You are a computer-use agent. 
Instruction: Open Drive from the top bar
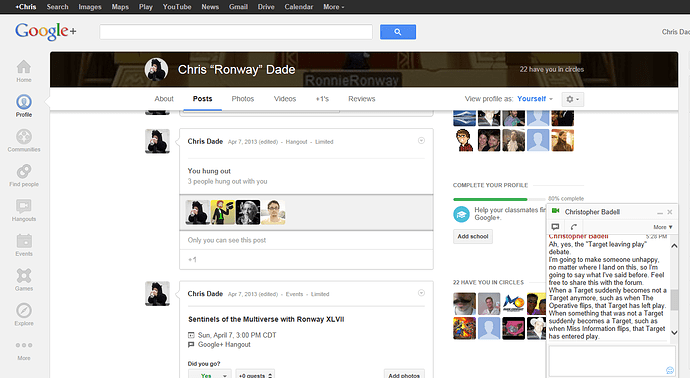[266, 7]
